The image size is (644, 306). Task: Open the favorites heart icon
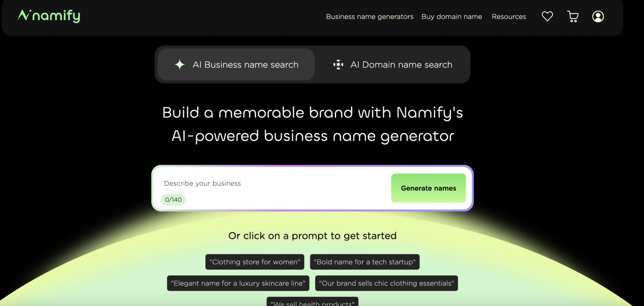click(547, 16)
